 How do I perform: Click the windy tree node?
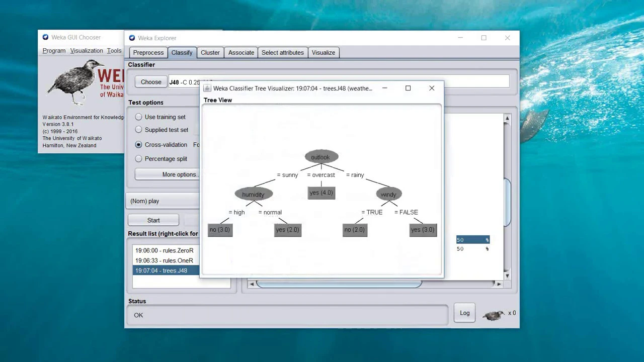click(x=388, y=194)
